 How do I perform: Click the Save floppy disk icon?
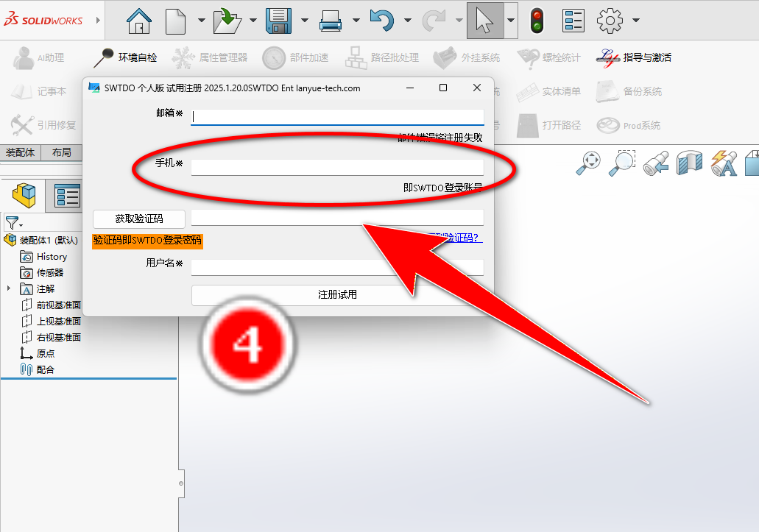(280, 20)
